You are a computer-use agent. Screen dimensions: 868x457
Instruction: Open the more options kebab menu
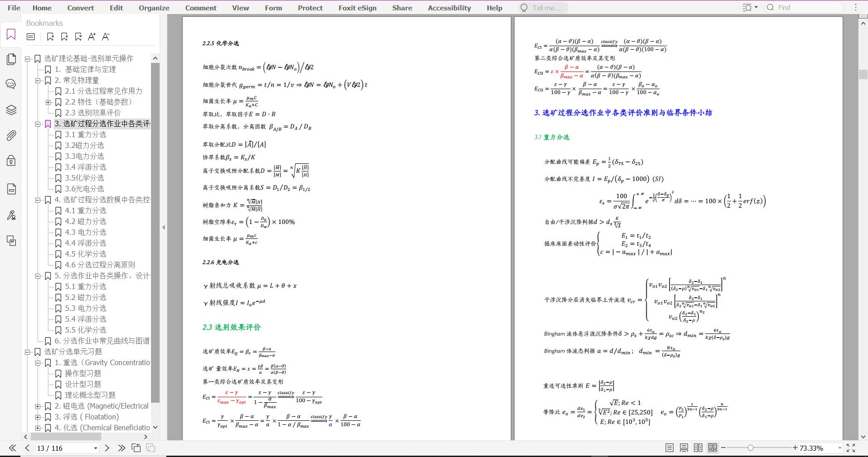[x=856, y=8]
